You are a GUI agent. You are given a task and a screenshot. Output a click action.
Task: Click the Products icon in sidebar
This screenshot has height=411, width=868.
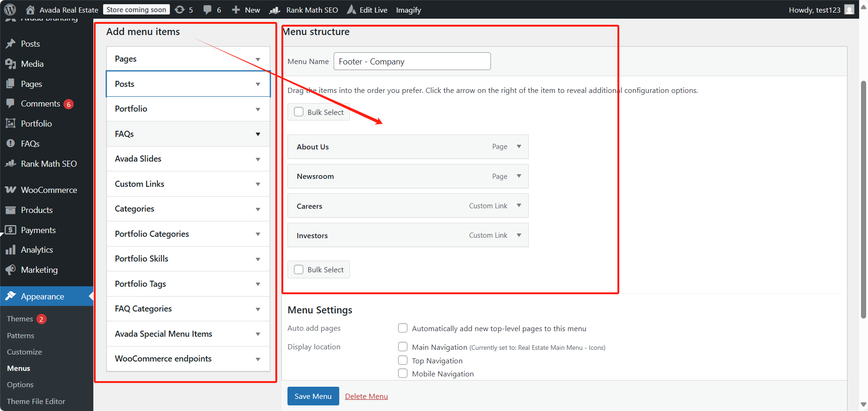(x=10, y=210)
